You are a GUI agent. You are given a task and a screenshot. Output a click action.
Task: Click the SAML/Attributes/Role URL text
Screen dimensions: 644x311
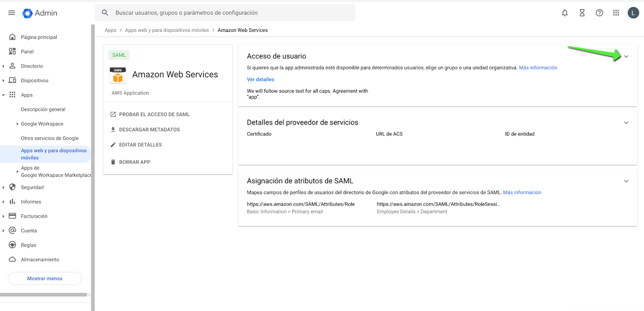coord(301,204)
